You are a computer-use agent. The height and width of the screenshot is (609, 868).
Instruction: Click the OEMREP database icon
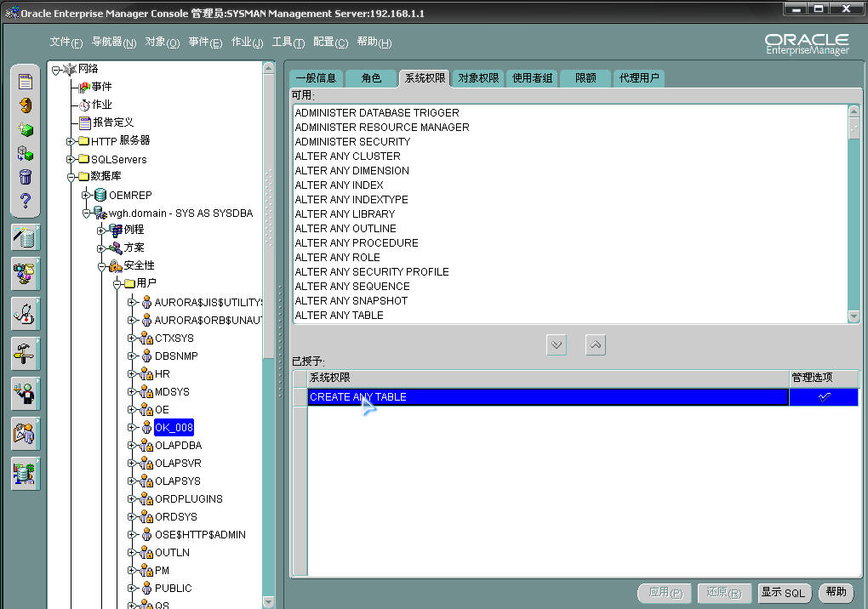click(x=100, y=196)
